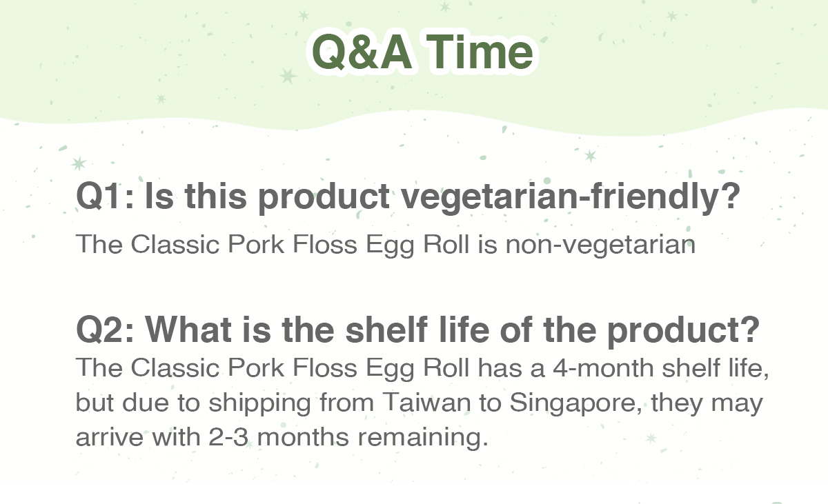
Task: Click the star decoration above "friendly?"
Action: 590,156
